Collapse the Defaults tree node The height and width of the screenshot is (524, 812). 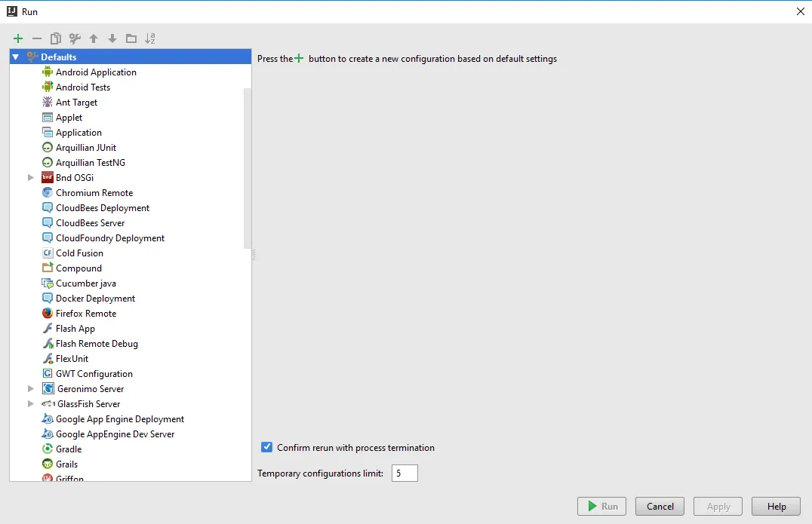(x=16, y=57)
